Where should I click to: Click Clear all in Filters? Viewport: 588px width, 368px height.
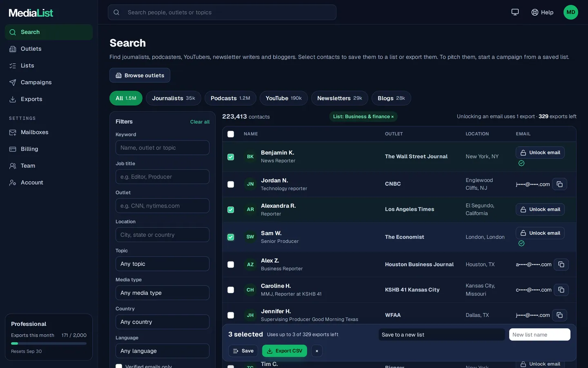pyautogui.click(x=200, y=122)
